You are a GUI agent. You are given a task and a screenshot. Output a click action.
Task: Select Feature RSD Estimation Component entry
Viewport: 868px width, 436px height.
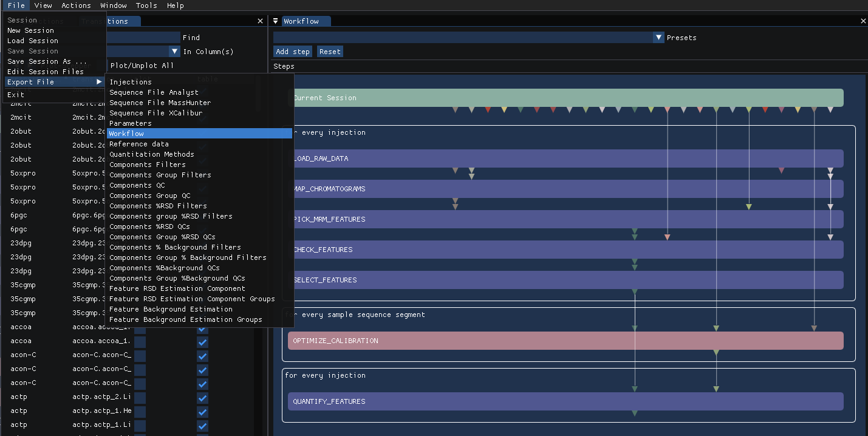[x=200, y=288]
